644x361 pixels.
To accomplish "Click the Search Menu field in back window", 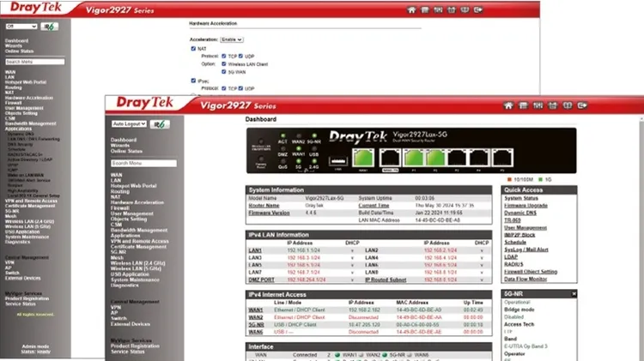I will coord(35,62).
